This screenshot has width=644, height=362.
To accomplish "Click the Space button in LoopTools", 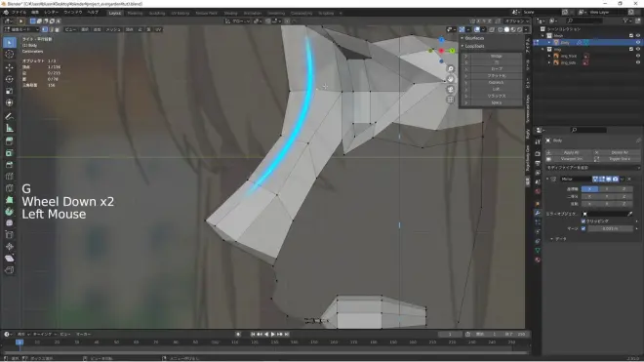I will pos(496,102).
